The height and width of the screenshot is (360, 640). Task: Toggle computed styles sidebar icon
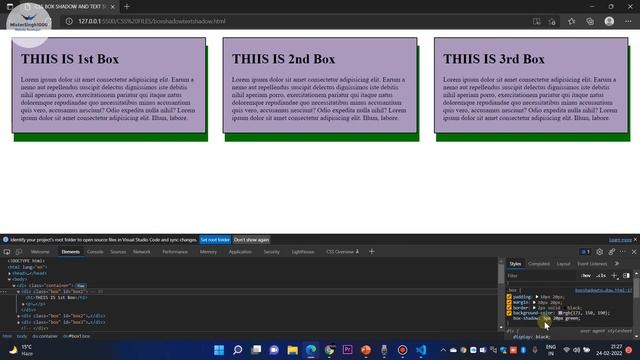pyautogui.click(x=626, y=276)
